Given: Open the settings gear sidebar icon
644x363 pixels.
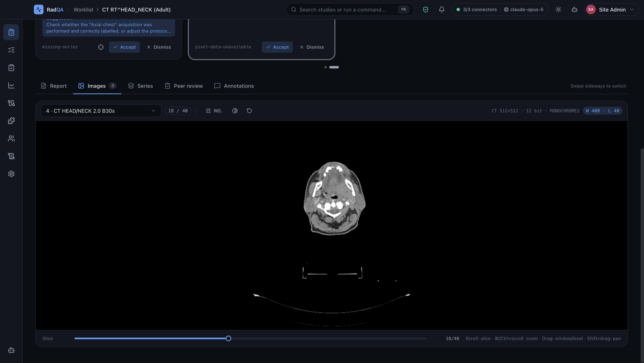Looking at the screenshot, I should [11, 174].
